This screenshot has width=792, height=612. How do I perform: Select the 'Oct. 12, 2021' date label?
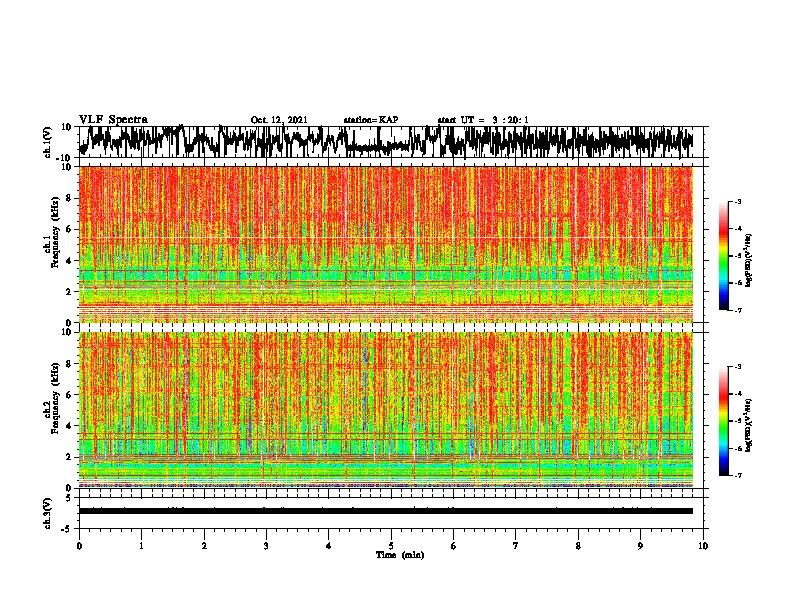(x=279, y=120)
